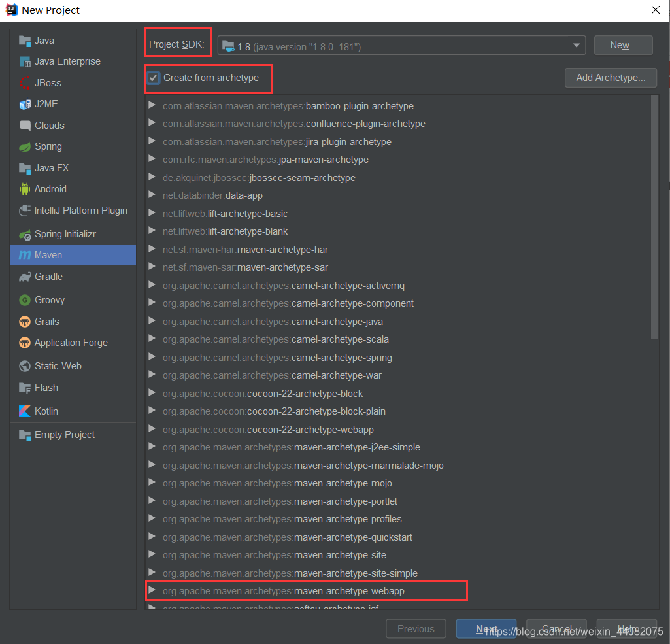This screenshot has height=644, width=670.
Task: Select the Android robot icon
Action: 25,189
